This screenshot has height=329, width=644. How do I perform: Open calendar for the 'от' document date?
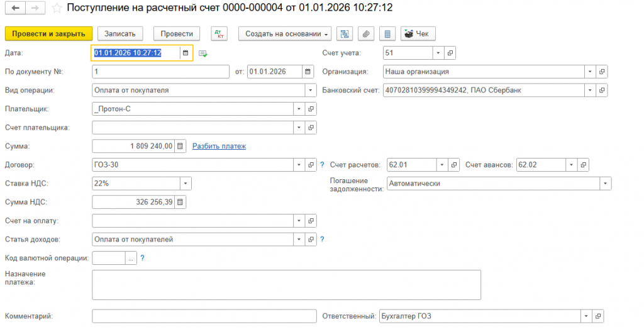pyautogui.click(x=308, y=72)
